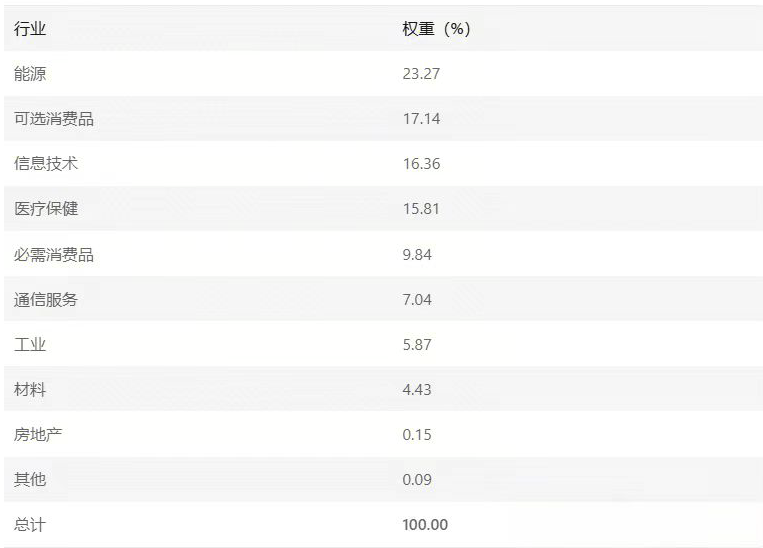Click the 可选消费品 row label

(54, 119)
